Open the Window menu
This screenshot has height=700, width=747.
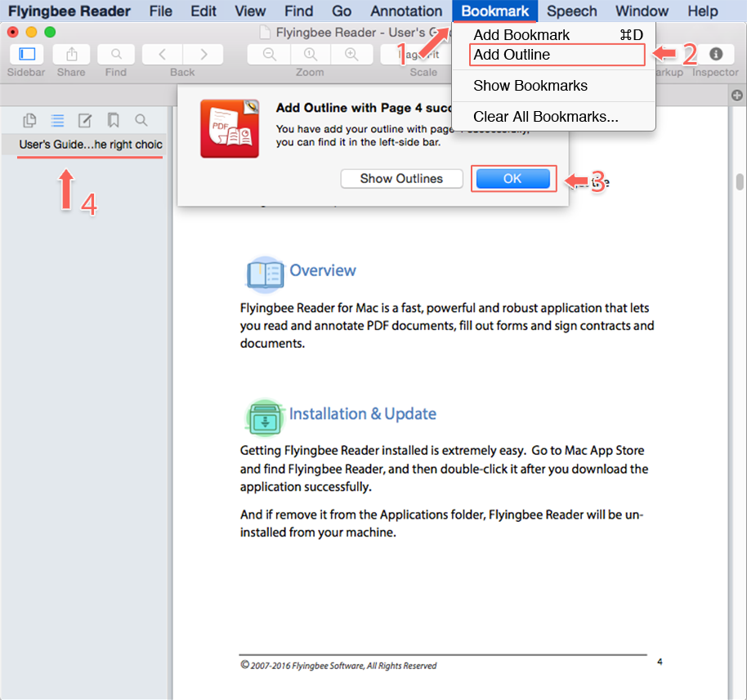tap(642, 11)
